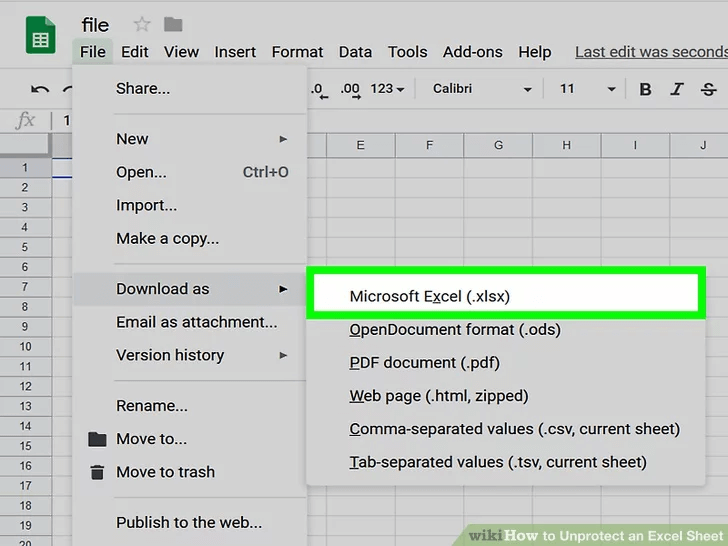
Task: Open the 123 number format dropdown
Action: (x=387, y=89)
